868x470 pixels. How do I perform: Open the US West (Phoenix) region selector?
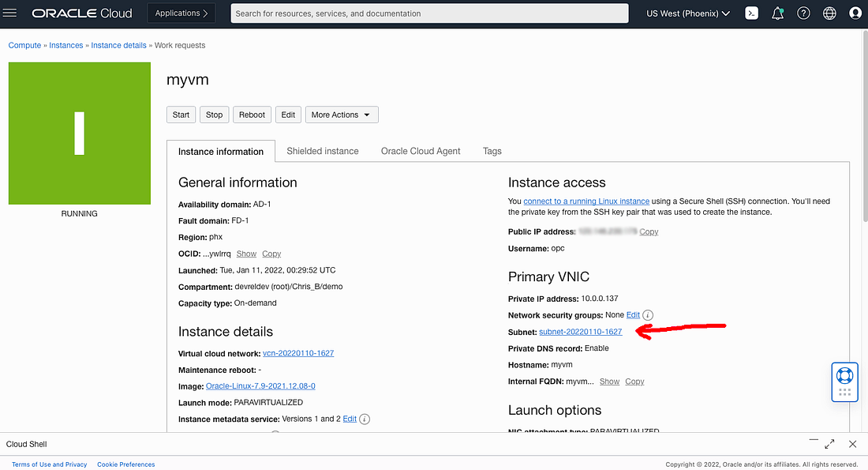click(687, 13)
